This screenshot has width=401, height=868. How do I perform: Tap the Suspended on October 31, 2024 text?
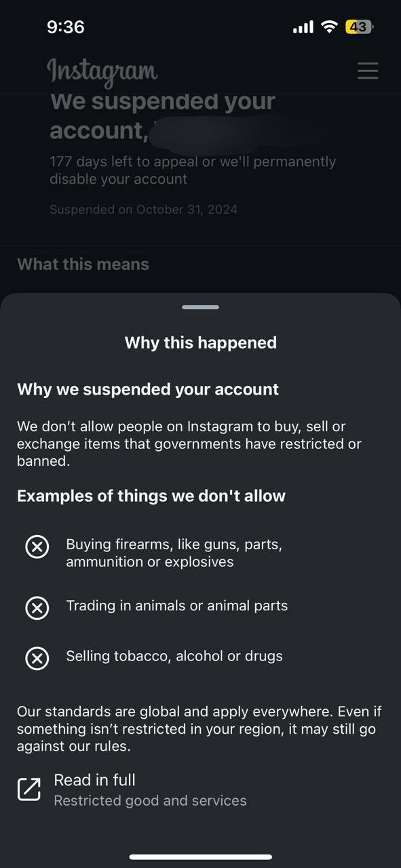click(x=143, y=210)
